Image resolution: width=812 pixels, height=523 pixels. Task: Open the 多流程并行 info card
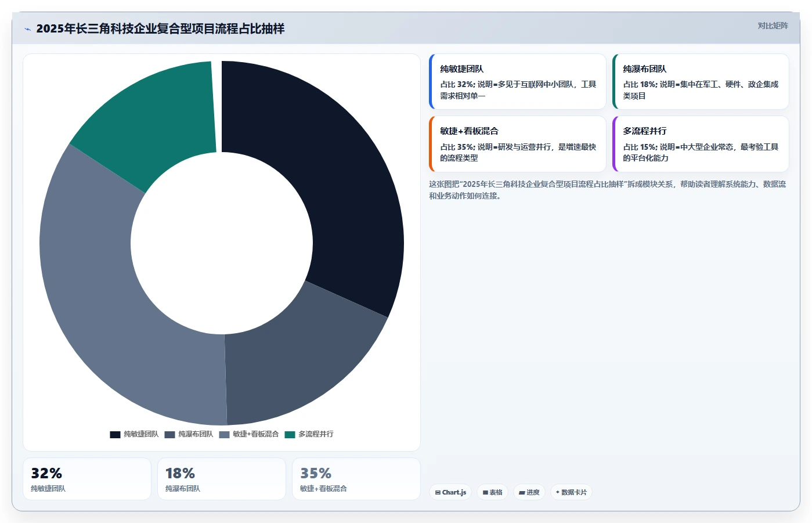(x=701, y=144)
